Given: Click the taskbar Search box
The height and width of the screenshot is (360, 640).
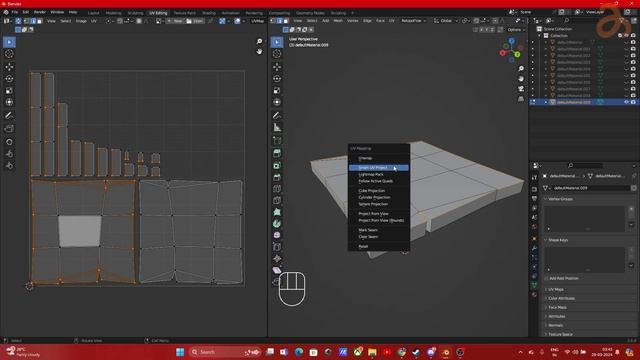Looking at the screenshot, I should [225, 352].
